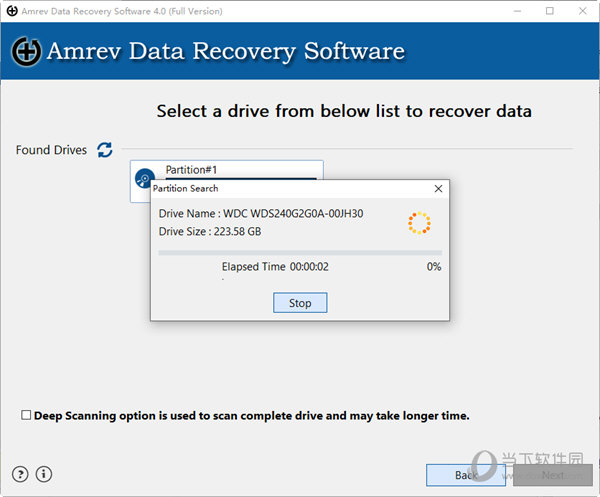This screenshot has width=600, height=497.
Task: Select the Partition#1 disc icon
Action: (144, 178)
